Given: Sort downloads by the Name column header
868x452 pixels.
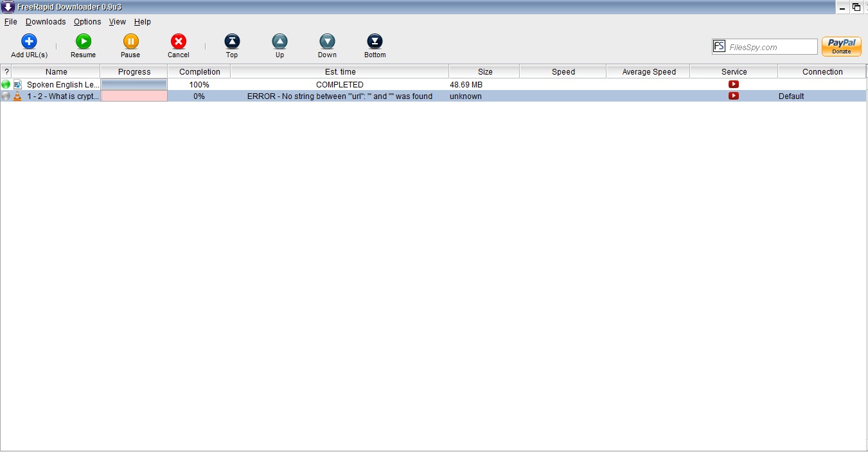Looking at the screenshot, I should pyautogui.click(x=56, y=72).
